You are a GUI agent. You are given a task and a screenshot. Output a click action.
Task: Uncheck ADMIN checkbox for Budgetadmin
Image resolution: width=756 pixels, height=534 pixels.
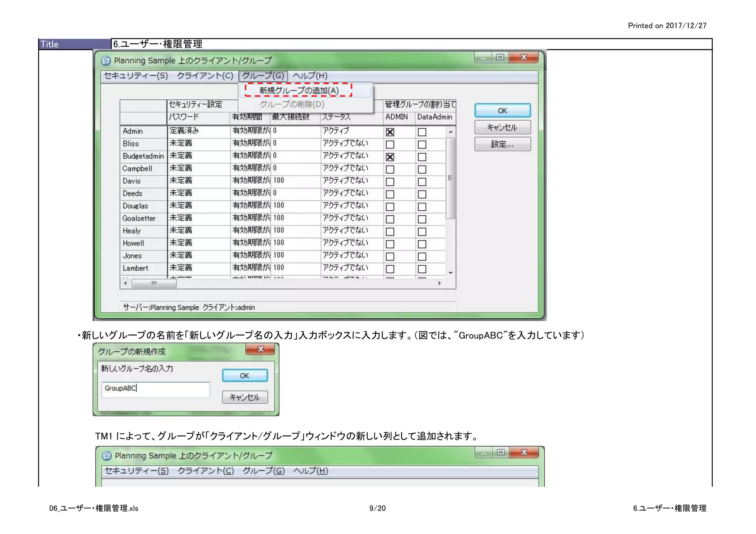tap(390, 157)
